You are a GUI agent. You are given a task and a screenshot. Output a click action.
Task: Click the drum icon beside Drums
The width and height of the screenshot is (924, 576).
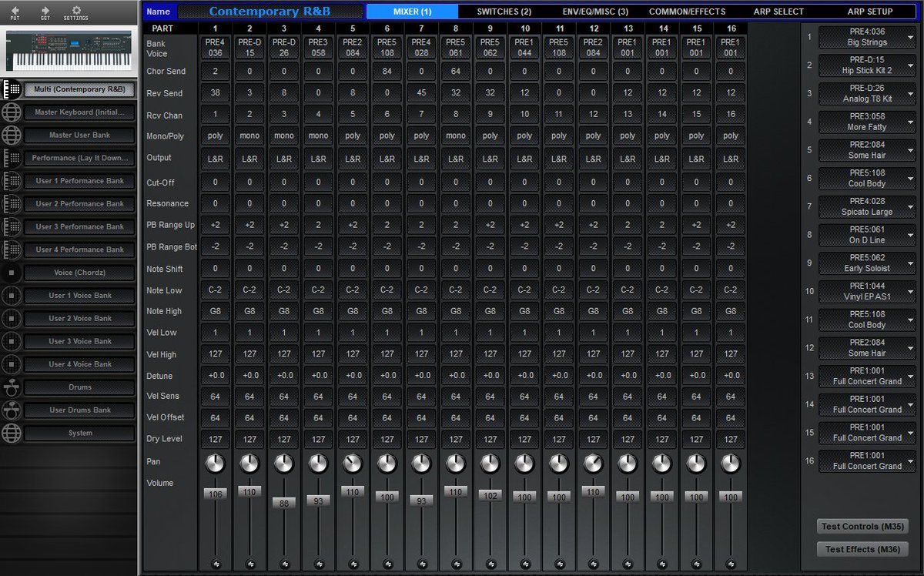(12, 387)
